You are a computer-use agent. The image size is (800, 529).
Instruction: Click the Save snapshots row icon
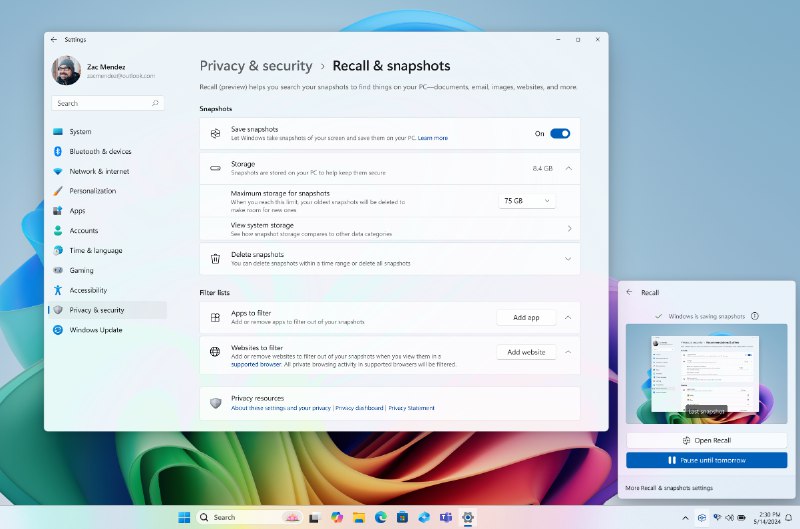(x=215, y=134)
